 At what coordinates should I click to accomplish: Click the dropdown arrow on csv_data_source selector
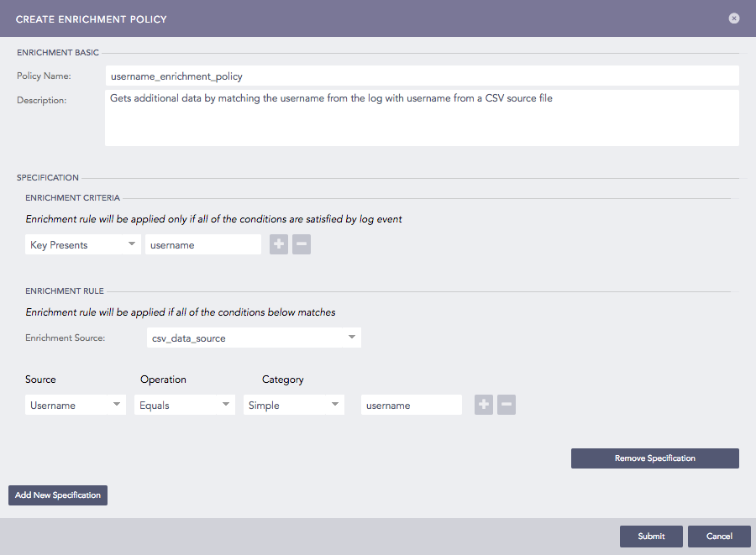click(x=352, y=337)
